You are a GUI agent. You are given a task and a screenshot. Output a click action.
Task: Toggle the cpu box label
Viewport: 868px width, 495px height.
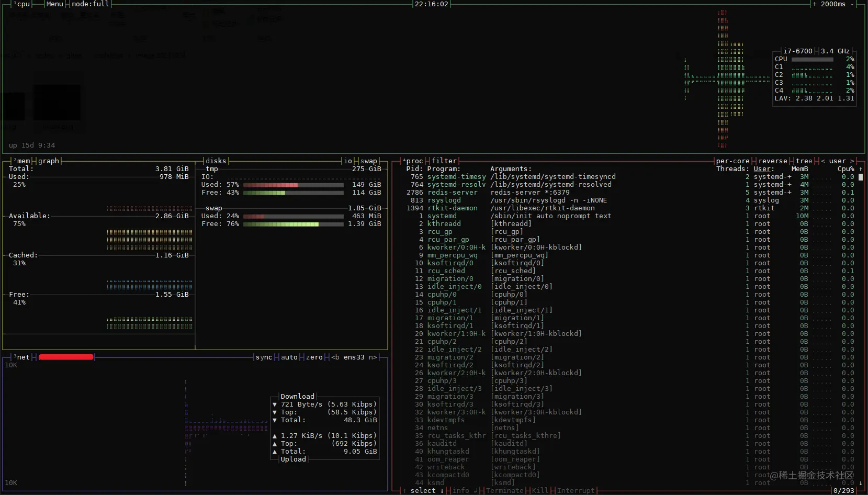coord(22,4)
